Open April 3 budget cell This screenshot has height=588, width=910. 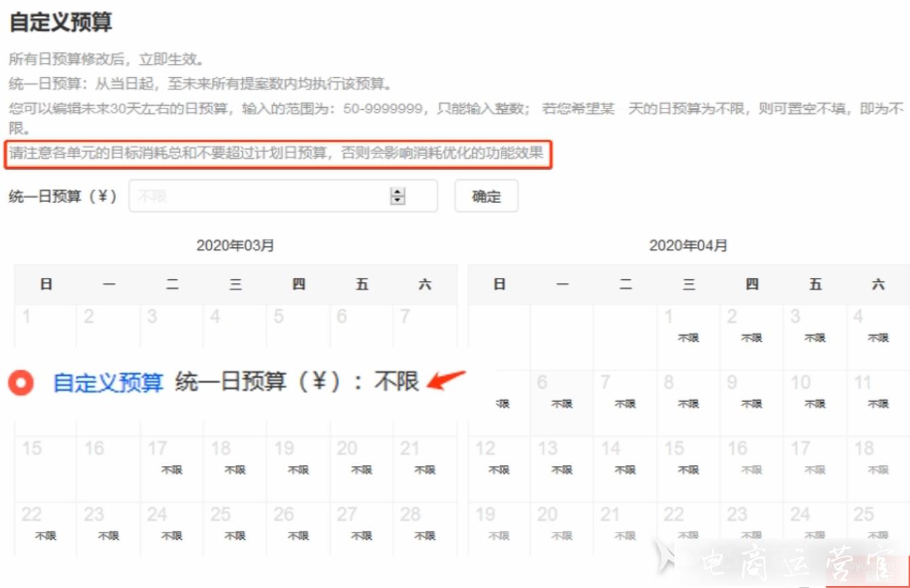point(815,336)
